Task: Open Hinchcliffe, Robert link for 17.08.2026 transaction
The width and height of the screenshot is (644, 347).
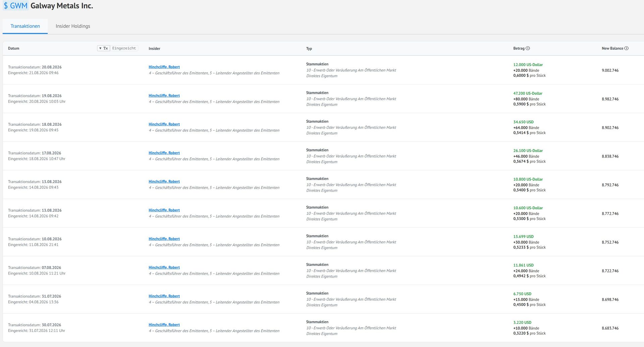Action: tap(164, 153)
